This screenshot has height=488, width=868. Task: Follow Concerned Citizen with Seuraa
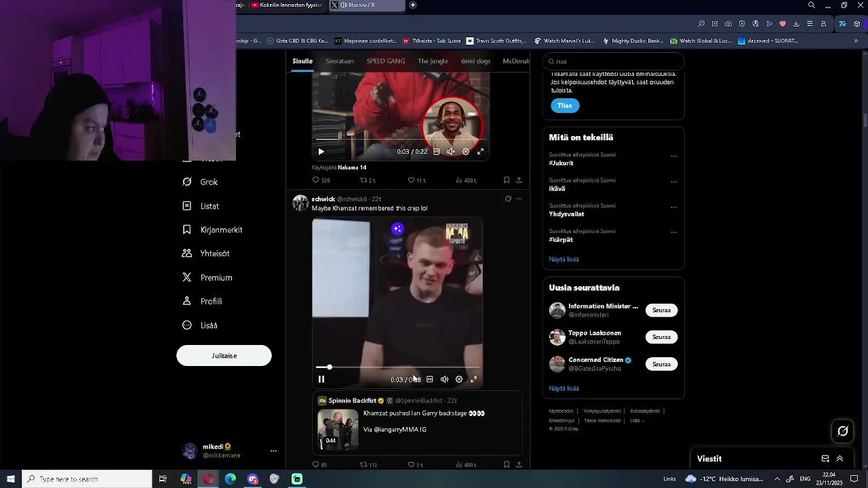pos(661,364)
